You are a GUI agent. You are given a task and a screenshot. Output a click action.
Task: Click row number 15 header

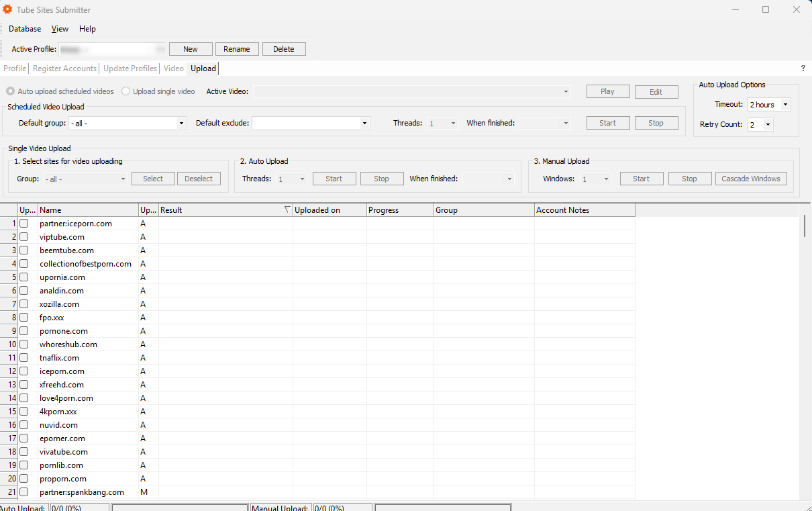(x=9, y=412)
